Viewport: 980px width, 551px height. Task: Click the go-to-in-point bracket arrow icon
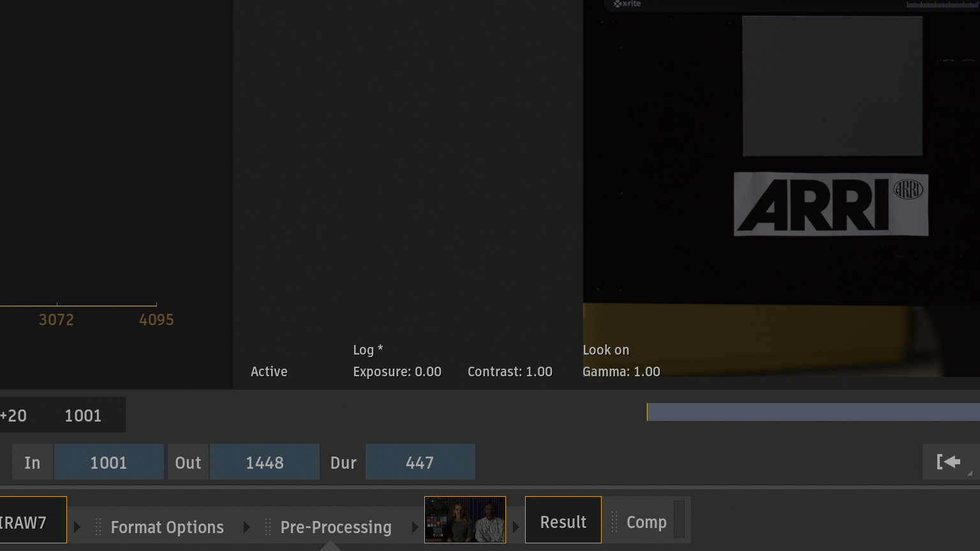coord(949,462)
